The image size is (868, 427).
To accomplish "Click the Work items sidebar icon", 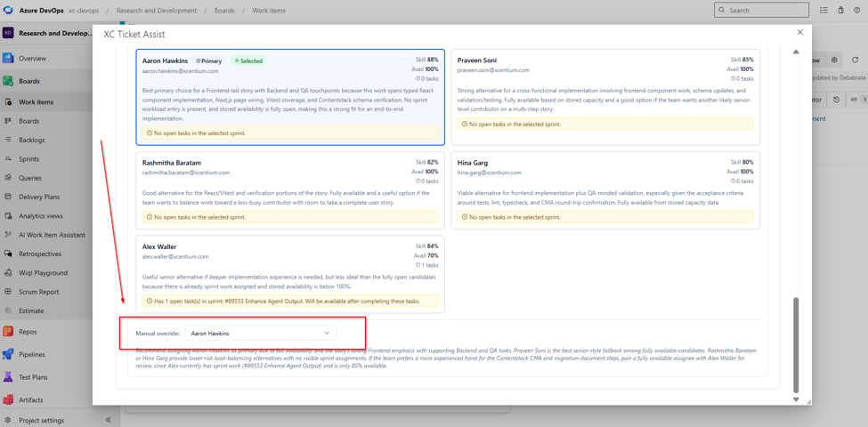I will pos(8,102).
